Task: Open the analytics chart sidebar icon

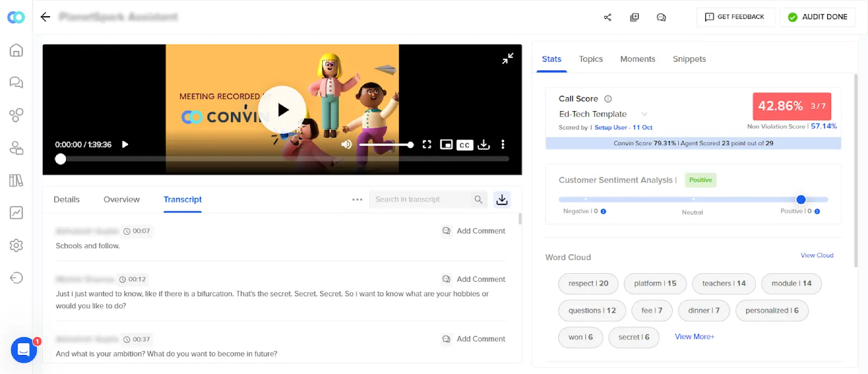Action: pos(16,212)
